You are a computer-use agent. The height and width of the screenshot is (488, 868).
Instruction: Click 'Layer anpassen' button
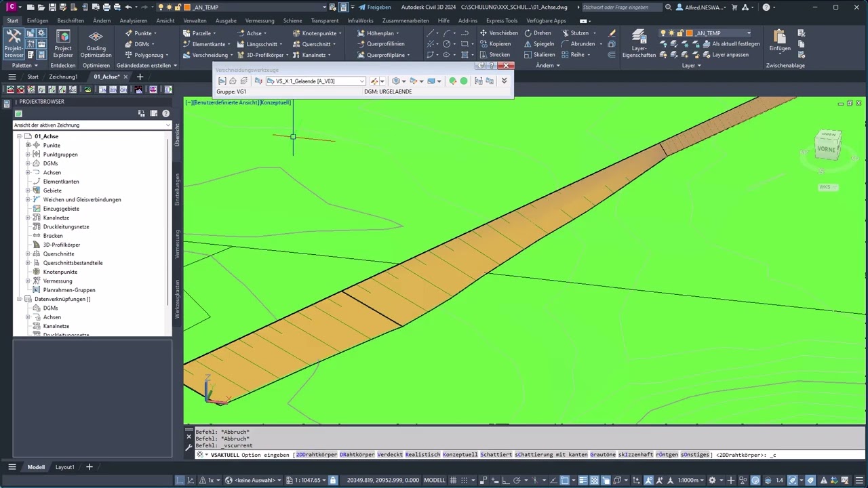[x=725, y=54]
